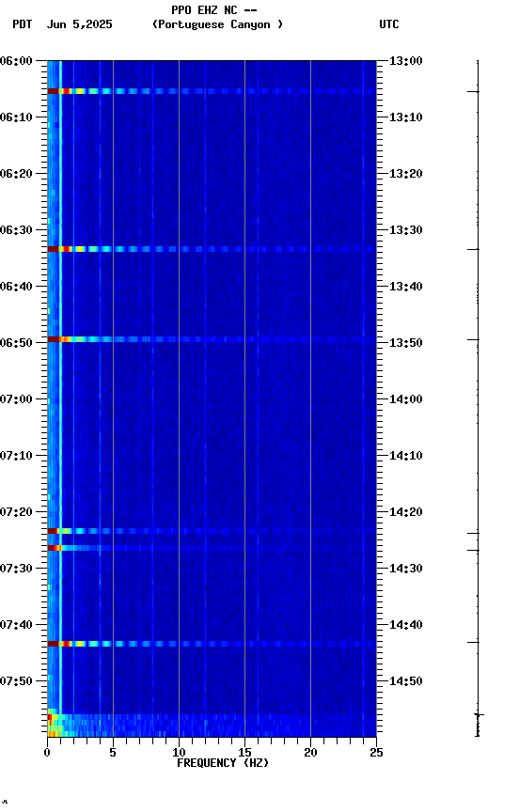Click the UTC time zone label
This screenshot has height=812, width=519.
point(389,24)
